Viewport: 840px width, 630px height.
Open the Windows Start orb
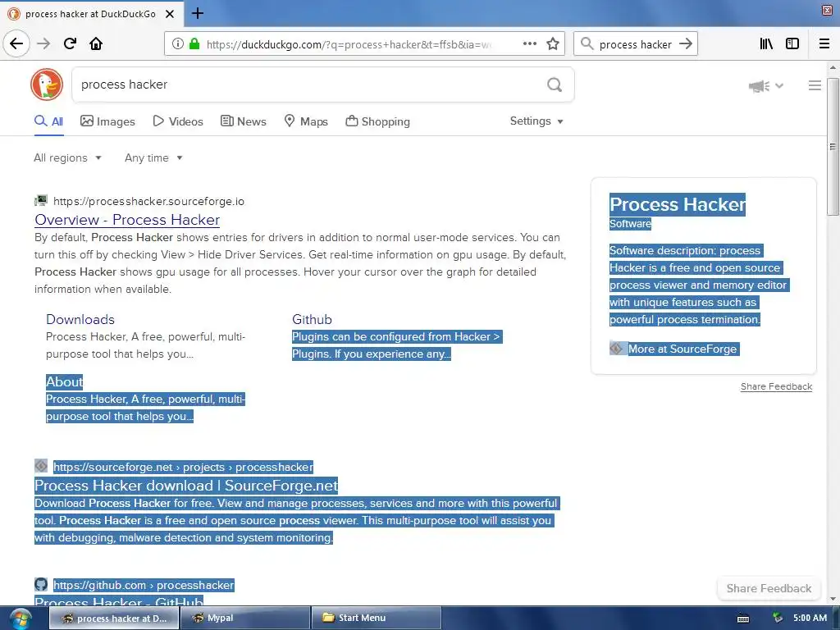[x=20, y=619]
